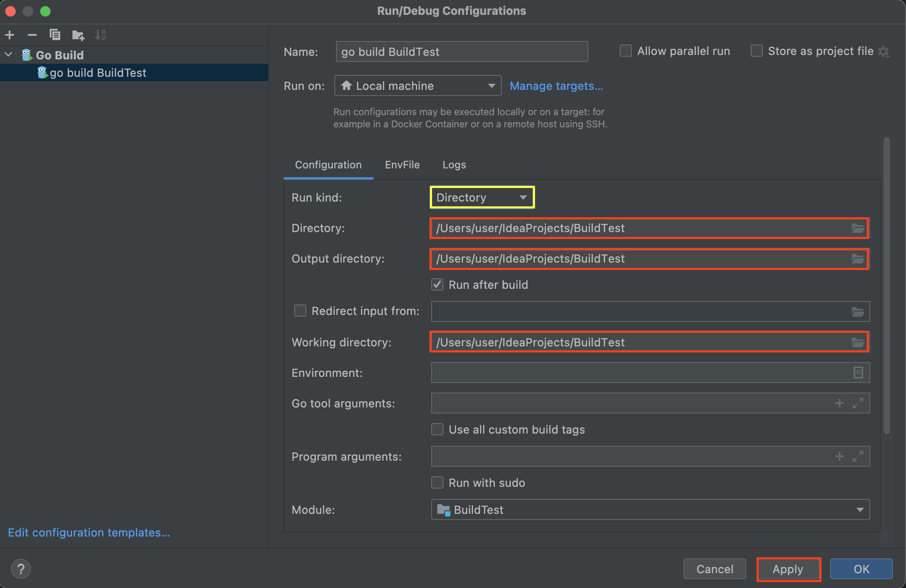Uncheck Run after build
Viewport: 906px width, 588px height.
(x=437, y=285)
